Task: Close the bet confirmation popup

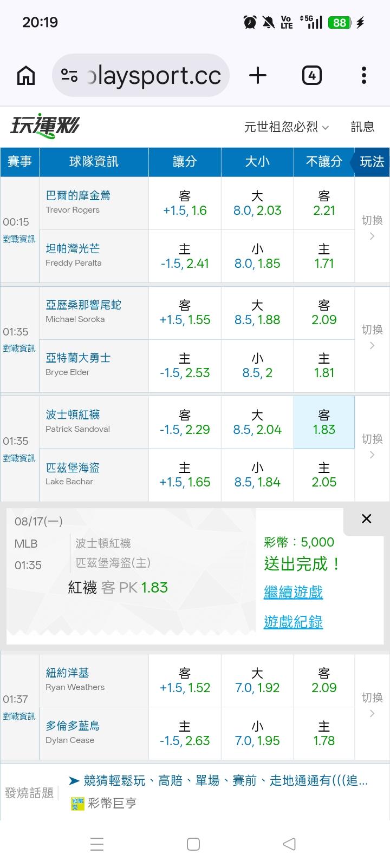Action: 367,518
